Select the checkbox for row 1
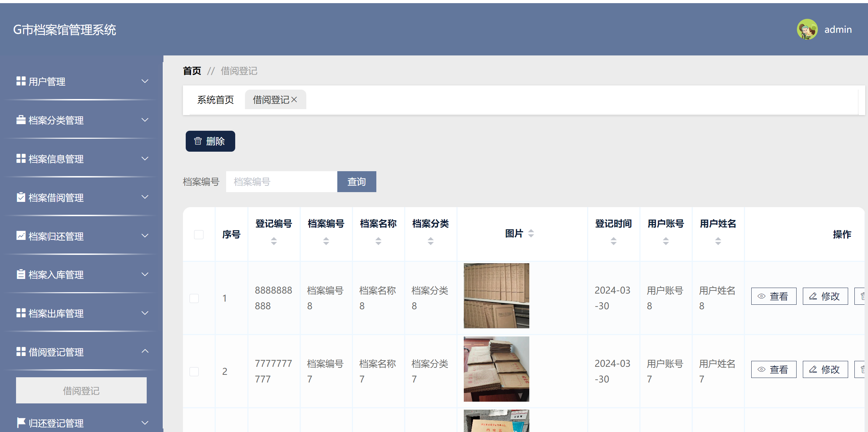 pyautogui.click(x=194, y=298)
